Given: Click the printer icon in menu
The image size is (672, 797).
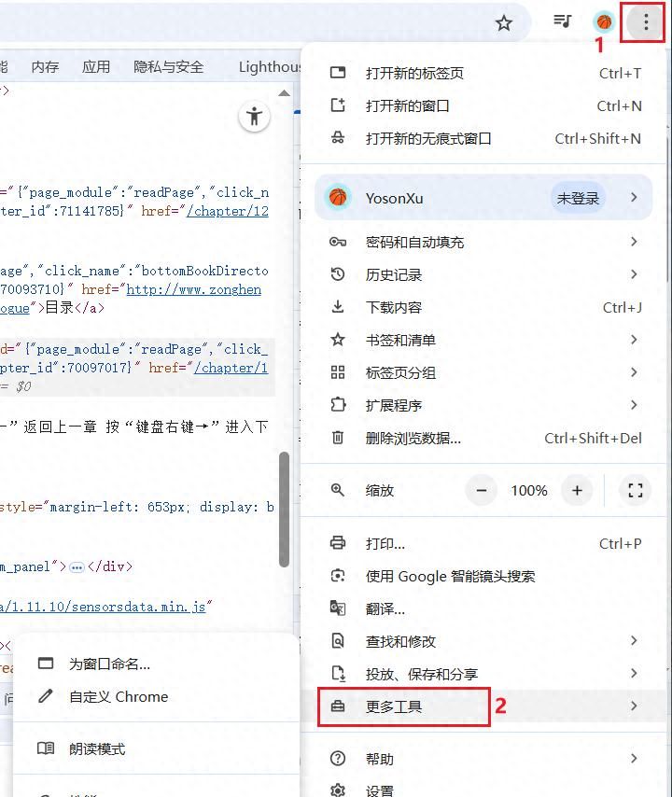Looking at the screenshot, I should (338, 543).
